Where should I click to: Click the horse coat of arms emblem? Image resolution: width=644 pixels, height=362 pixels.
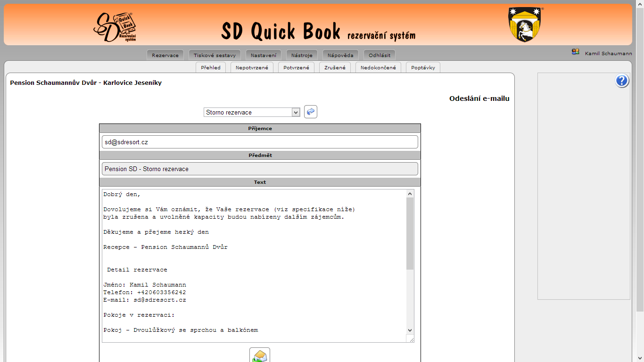point(525,25)
